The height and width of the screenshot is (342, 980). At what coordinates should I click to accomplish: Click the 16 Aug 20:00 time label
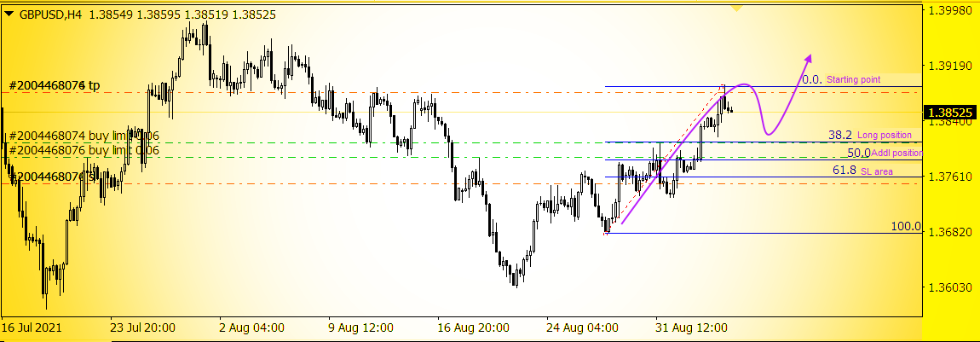pyautogui.click(x=474, y=327)
